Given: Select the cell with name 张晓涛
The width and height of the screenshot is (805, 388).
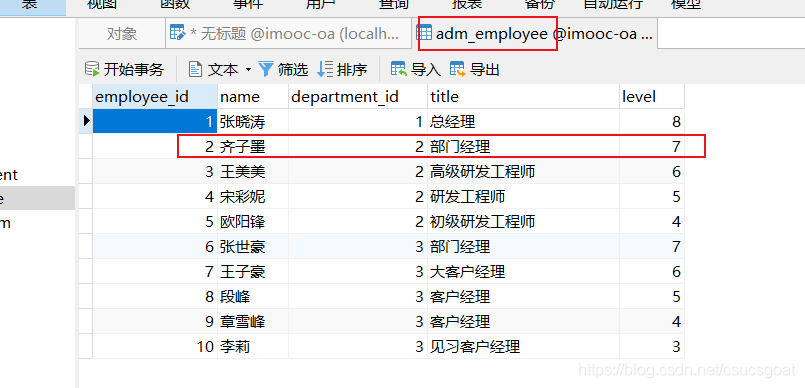Looking at the screenshot, I should coord(253,122).
